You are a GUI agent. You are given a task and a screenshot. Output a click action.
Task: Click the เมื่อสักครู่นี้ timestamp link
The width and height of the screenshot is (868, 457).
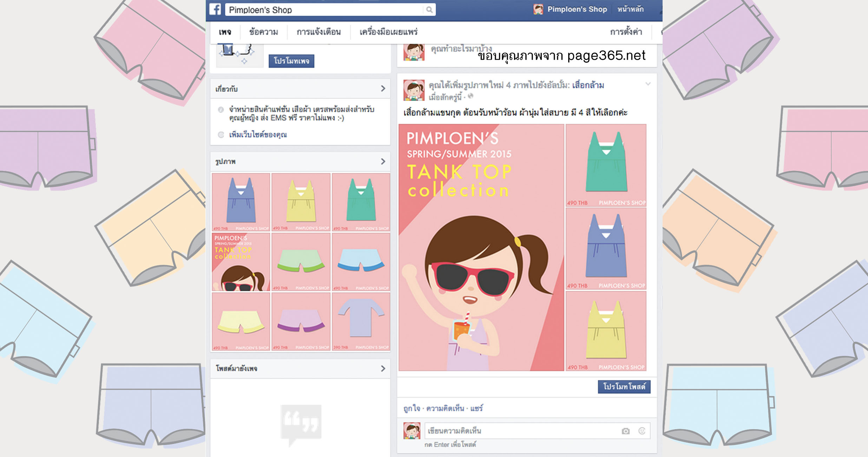pyautogui.click(x=445, y=97)
